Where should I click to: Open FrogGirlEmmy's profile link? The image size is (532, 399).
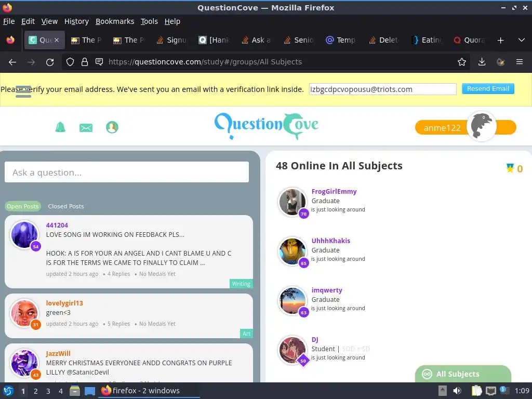point(334,191)
